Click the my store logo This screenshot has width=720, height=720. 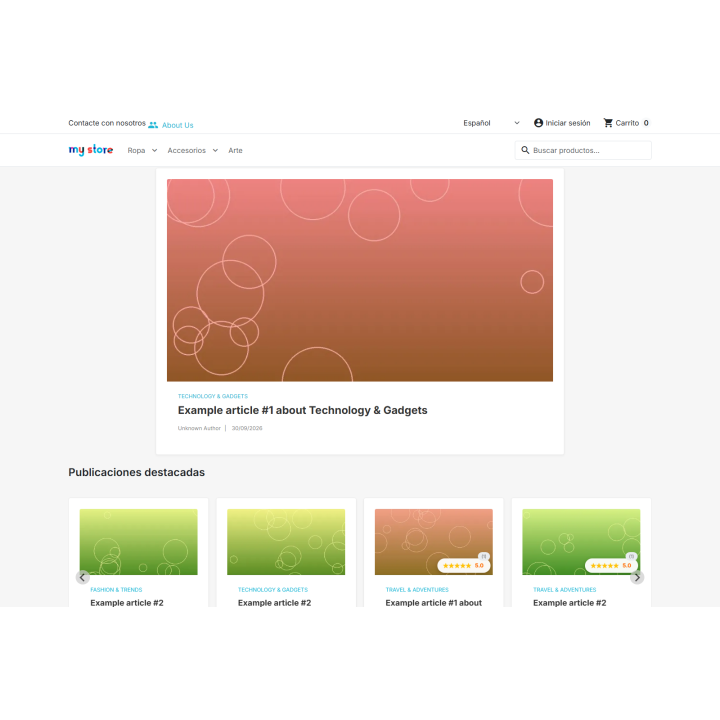(91, 150)
